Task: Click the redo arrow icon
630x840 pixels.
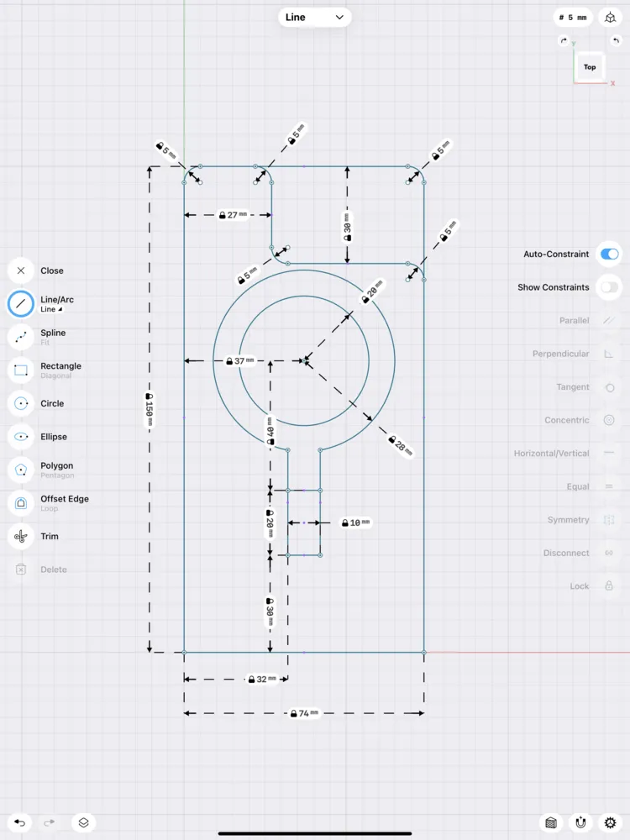Action: (50, 822)
